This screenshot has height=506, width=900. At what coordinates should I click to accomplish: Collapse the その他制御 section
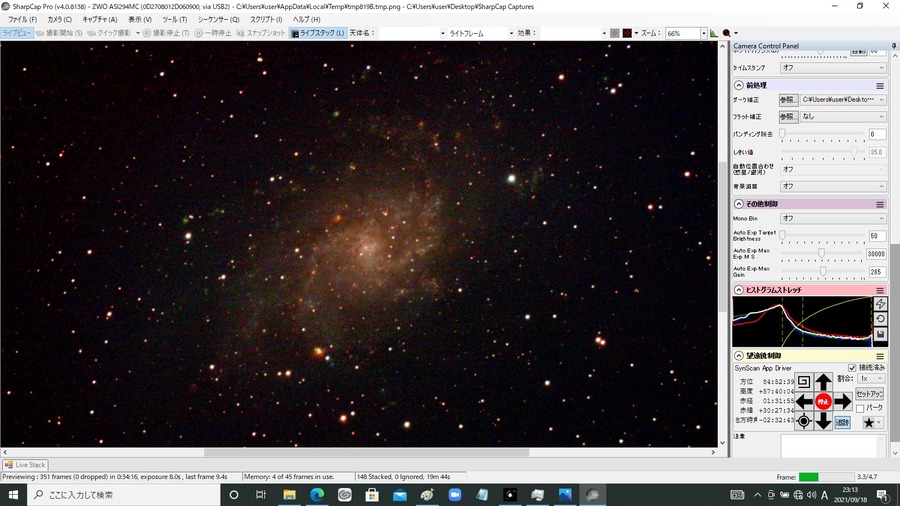pyautogui.click(x=739, y=204)
